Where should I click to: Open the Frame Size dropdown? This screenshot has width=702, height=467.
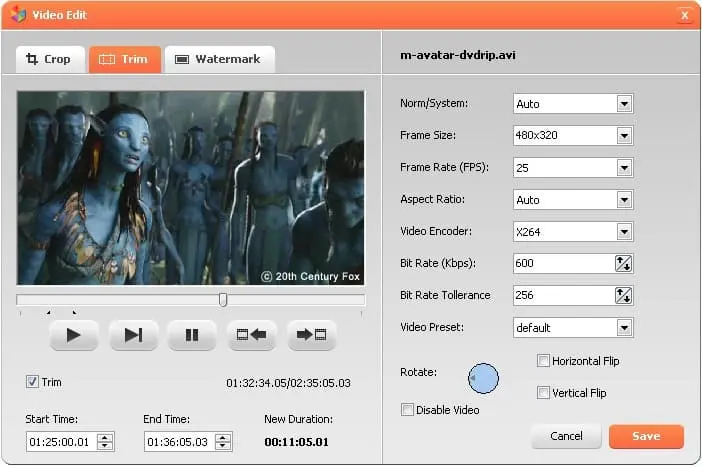[624, 136]
